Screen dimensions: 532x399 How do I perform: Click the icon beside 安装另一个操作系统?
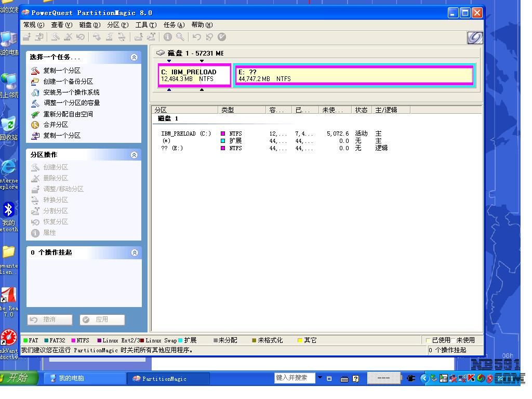click(35, 92)
